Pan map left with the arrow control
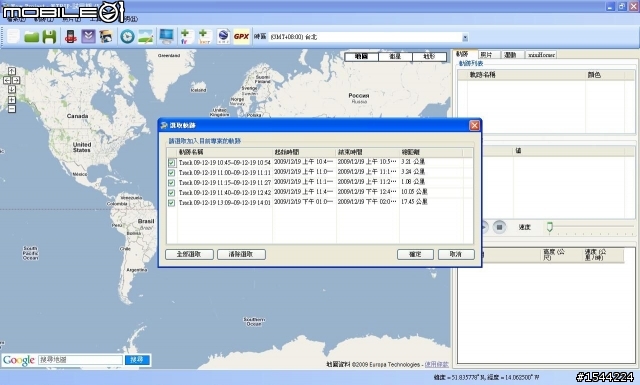This screenshot has width=640, height=385. pyautogui.click(x=7, y=80)
